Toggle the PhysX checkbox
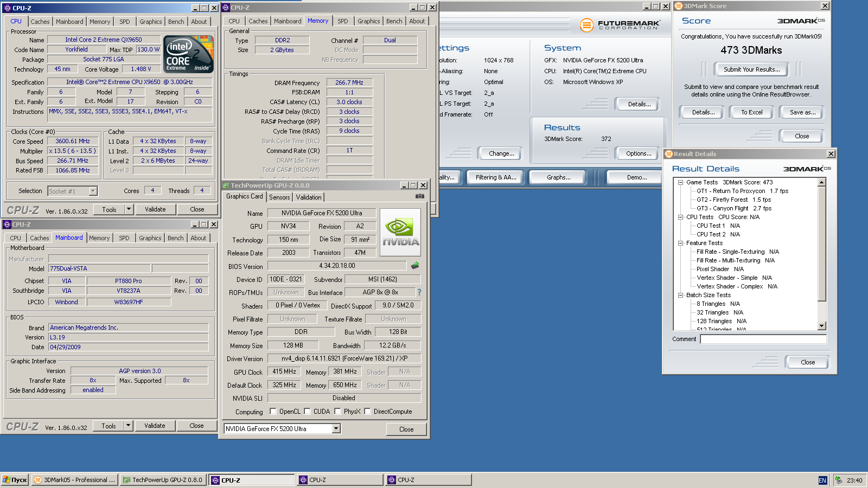 (337, 411)
